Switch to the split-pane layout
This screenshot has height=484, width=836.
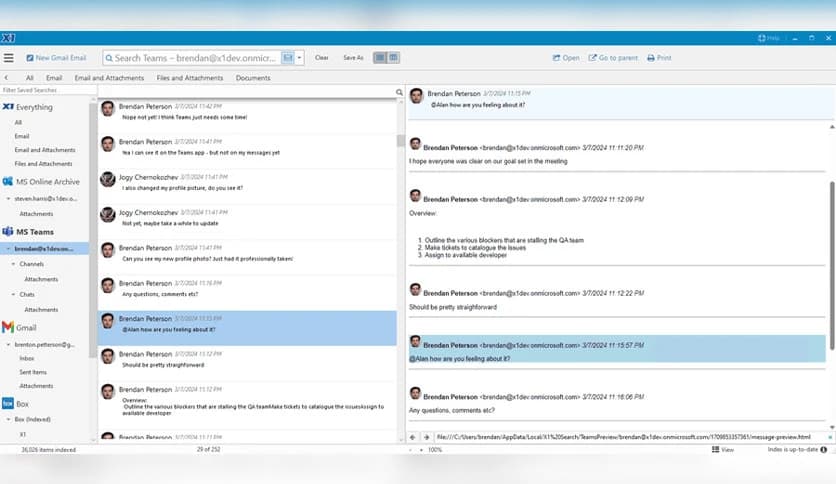click(393, 58)
